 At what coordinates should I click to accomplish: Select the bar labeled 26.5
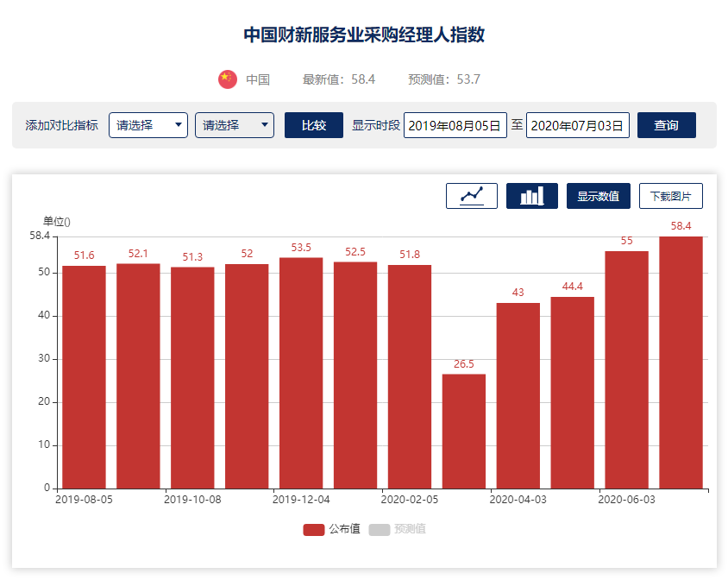[464, 432]
